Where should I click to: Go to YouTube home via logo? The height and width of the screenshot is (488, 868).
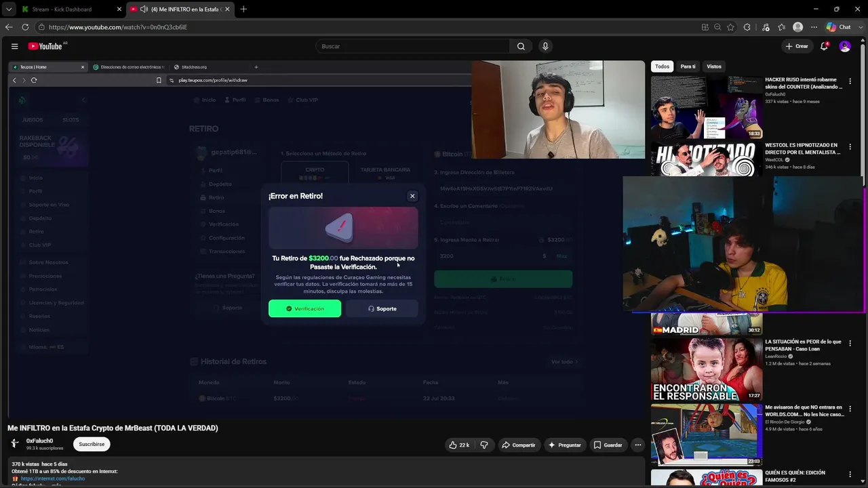(45, 46)
